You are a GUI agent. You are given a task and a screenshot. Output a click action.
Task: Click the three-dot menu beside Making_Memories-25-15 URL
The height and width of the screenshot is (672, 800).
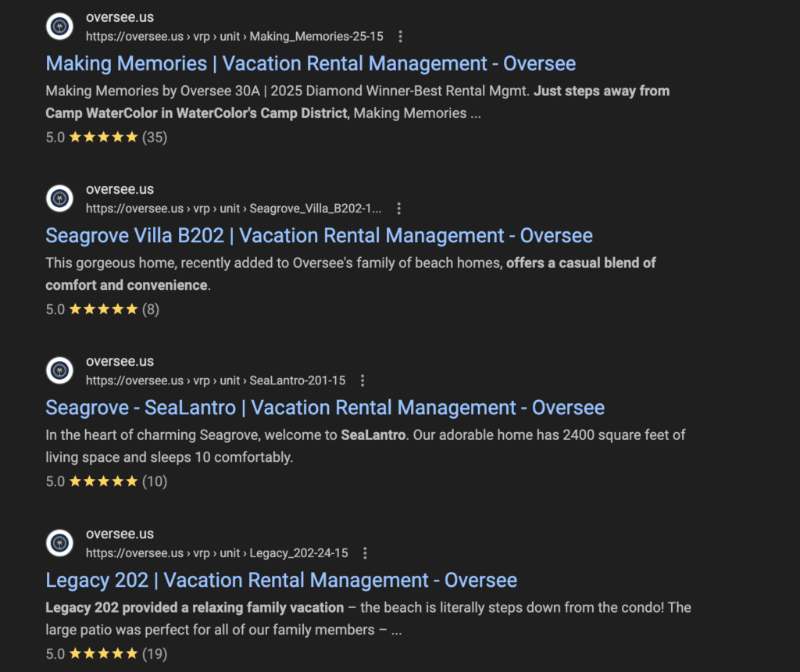click(401, 36)
